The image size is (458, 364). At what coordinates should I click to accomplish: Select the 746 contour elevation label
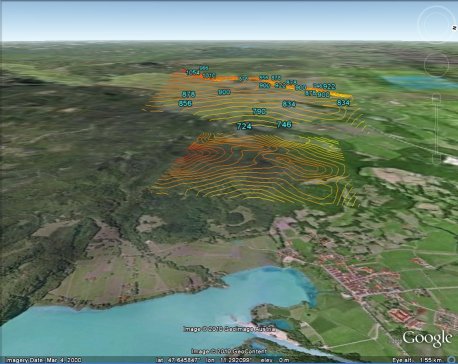pyautogui.click(x=284, y=124)
